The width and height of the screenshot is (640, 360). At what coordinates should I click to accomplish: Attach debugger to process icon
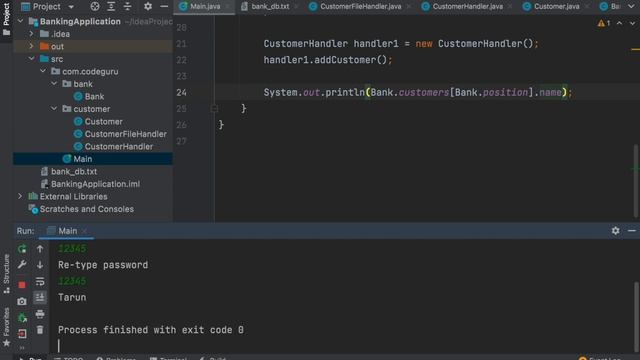click(22, 318)
